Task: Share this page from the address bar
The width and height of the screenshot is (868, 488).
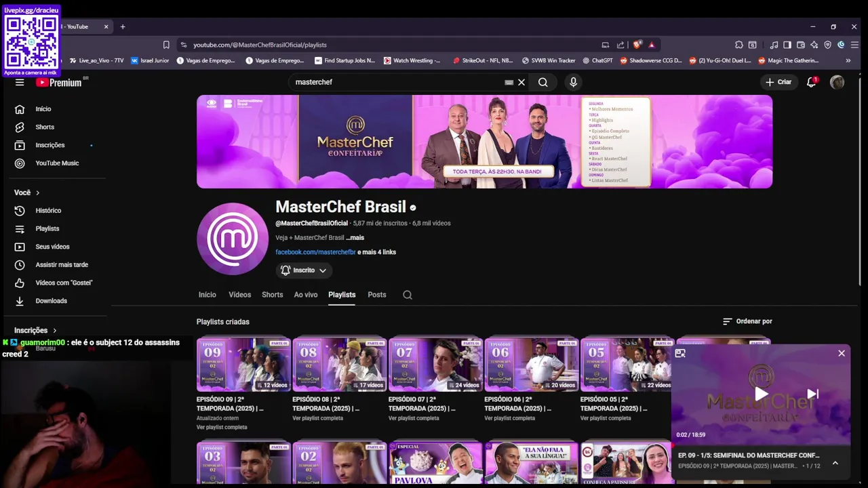Action: click(x=620, y=45)
